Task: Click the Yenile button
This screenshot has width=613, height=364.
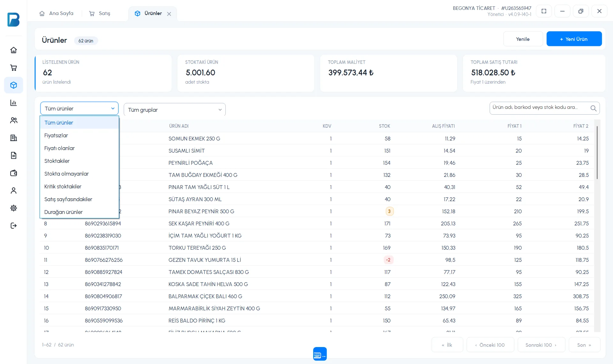Action: (523, 39)
